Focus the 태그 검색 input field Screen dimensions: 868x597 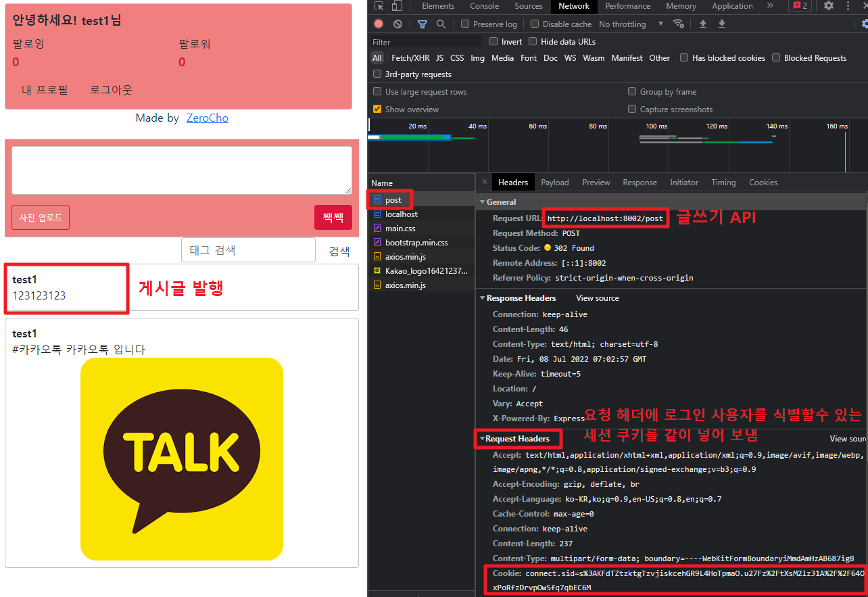[x=248, y=249]
